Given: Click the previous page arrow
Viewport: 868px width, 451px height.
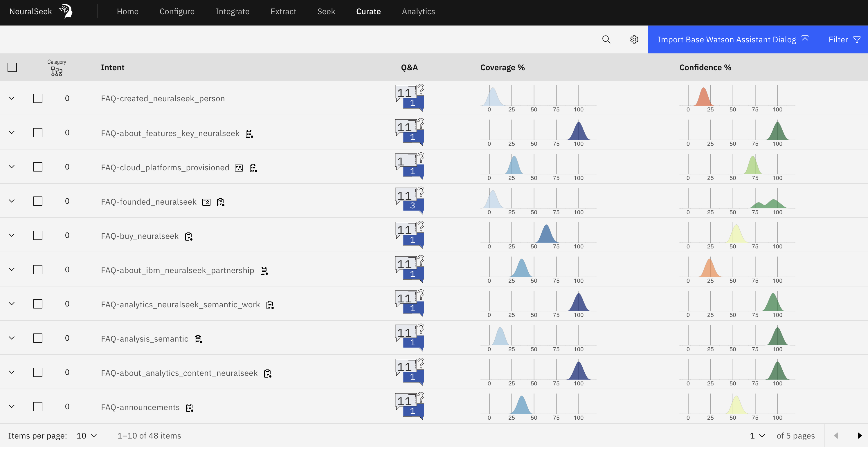Looking at the screenshot, I should [x=836, y=436].
